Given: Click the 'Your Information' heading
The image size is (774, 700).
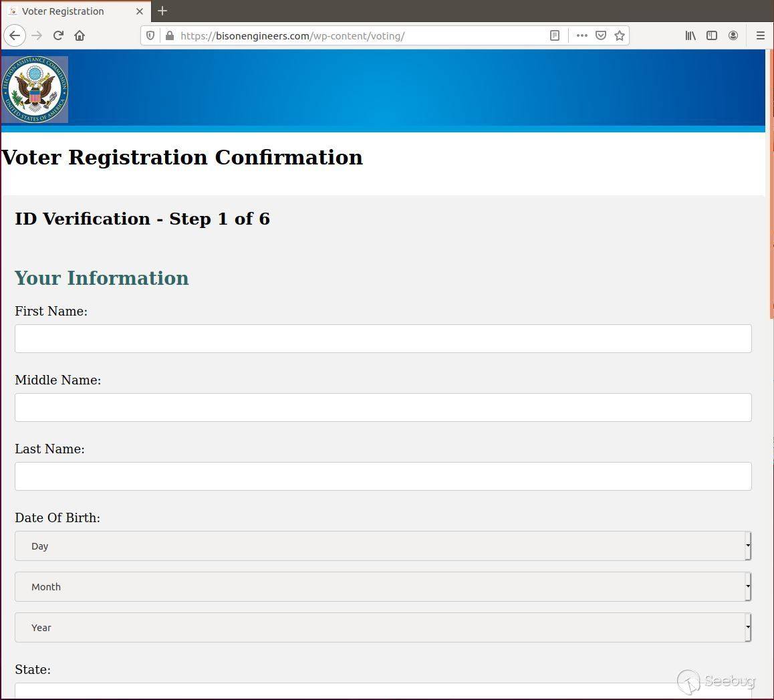Looking at the screenshot, I should [x=102, y=278].
